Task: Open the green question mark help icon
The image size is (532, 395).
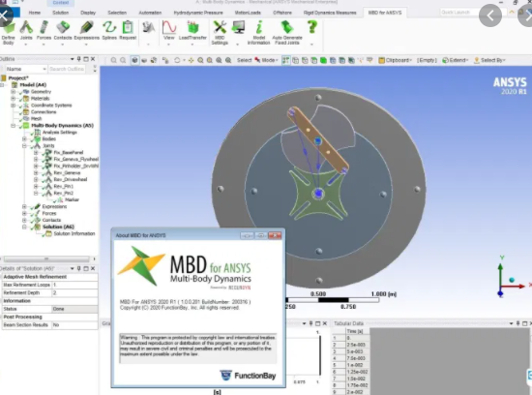Action: pos(311,27)
